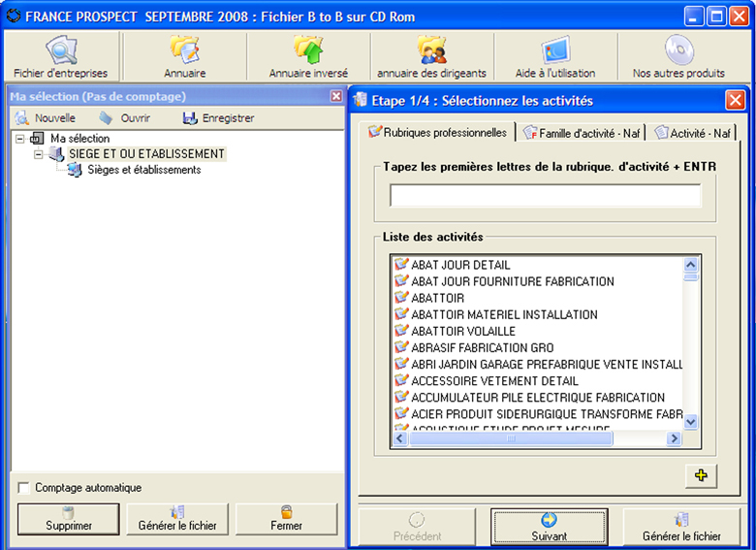The width and height of the screenshot is (756, 550).
Task: Click icon beside ABATTOIR VOLAILLE
Action: point(401,331)
